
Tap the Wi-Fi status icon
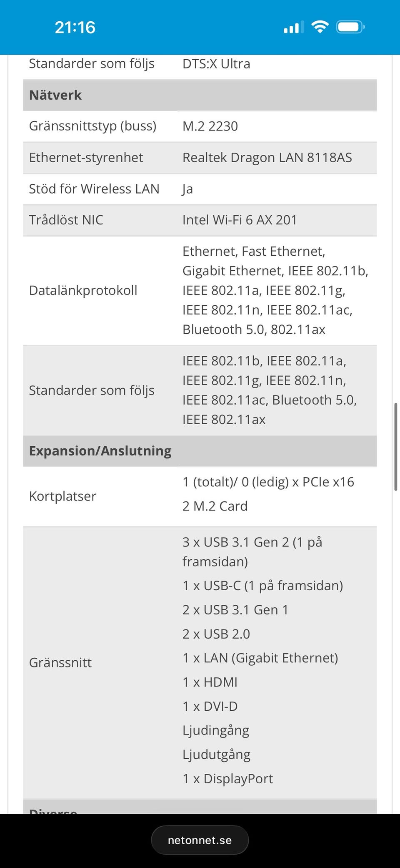320,28
